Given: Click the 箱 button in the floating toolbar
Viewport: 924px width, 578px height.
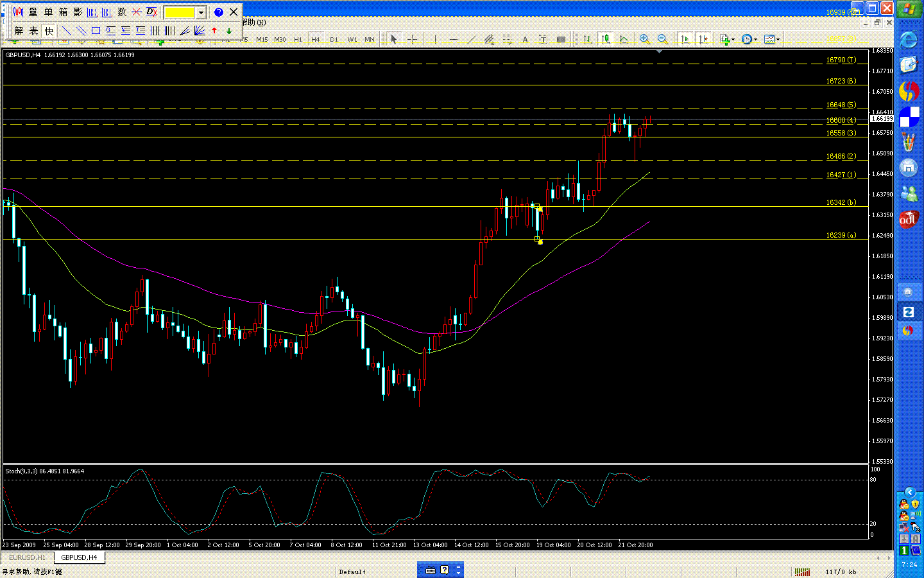Looking at the screenshot, I should 63,12.
